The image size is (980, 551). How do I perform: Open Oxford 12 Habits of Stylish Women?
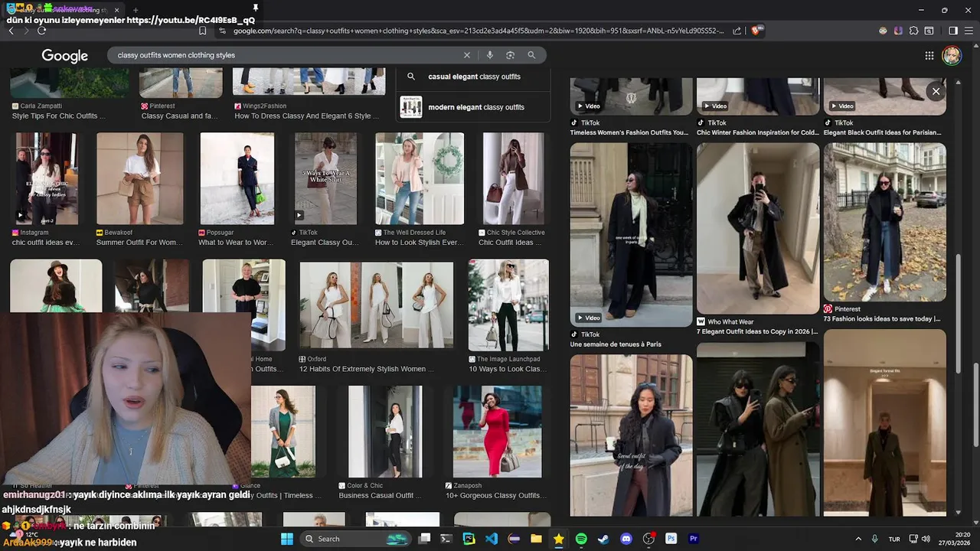tap(376, 305)
